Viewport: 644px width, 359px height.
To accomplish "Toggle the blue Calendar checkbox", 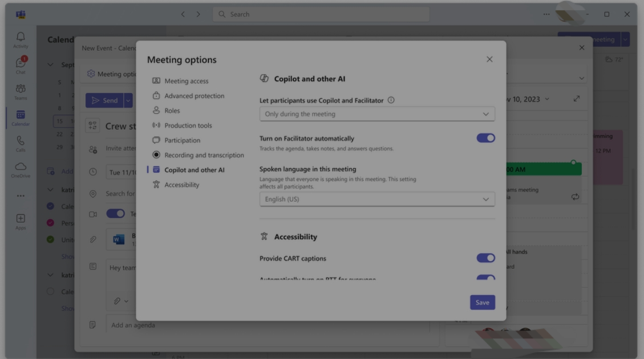I will 50,206.
